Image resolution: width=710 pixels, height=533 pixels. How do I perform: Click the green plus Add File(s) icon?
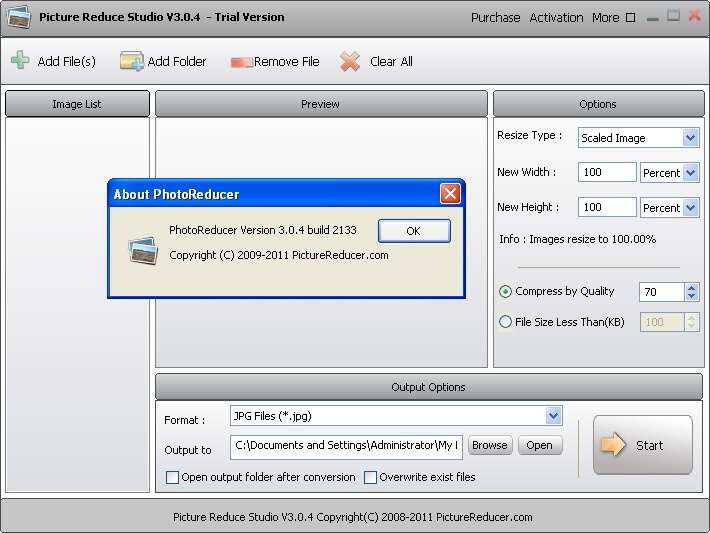tap(20, 60)
